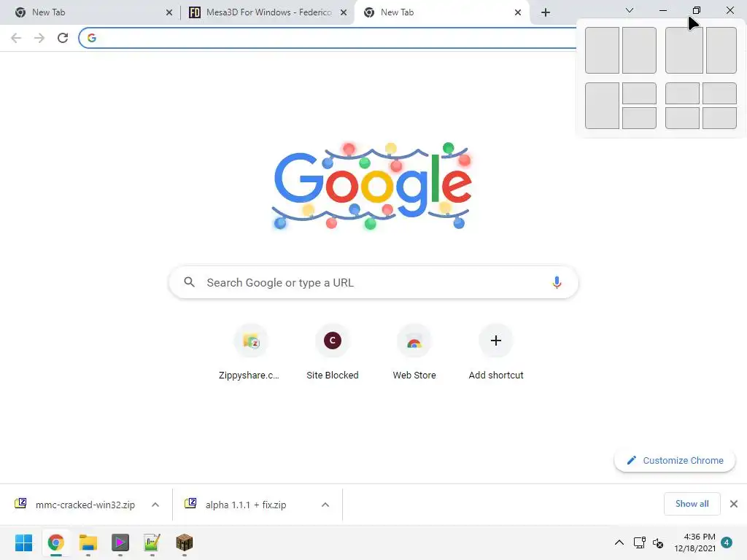The width and height of the screenshot is (747, 560).
Task: Open the clock showing 4:36 PM
Action: (694, 542)
